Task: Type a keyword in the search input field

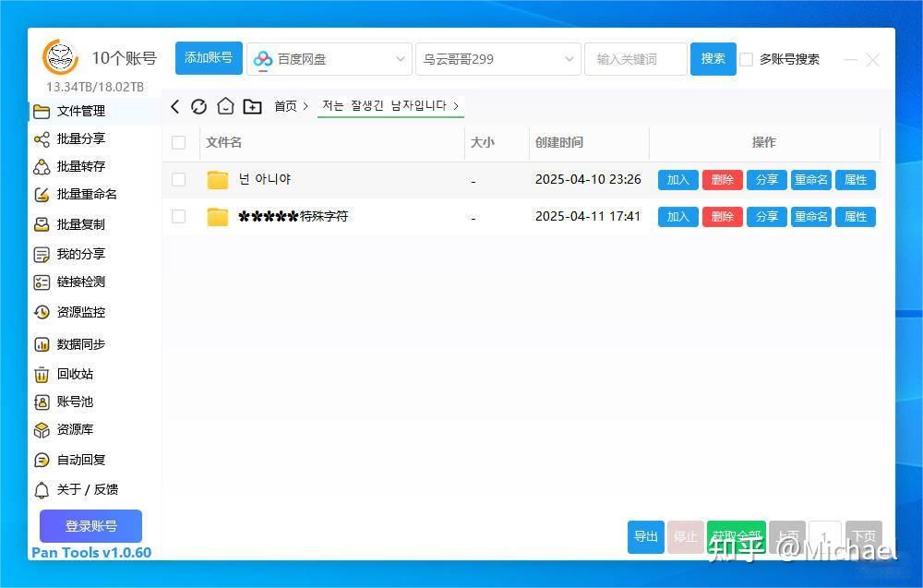Action: click(x=635, y=58)
